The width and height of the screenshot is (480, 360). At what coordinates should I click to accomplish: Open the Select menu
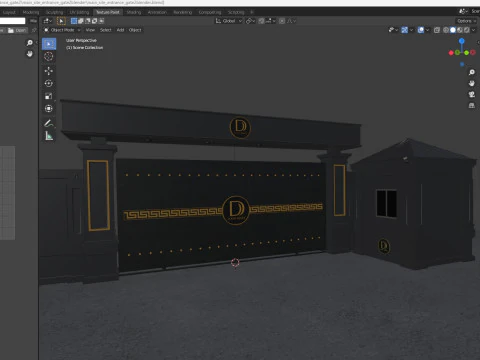105,30
